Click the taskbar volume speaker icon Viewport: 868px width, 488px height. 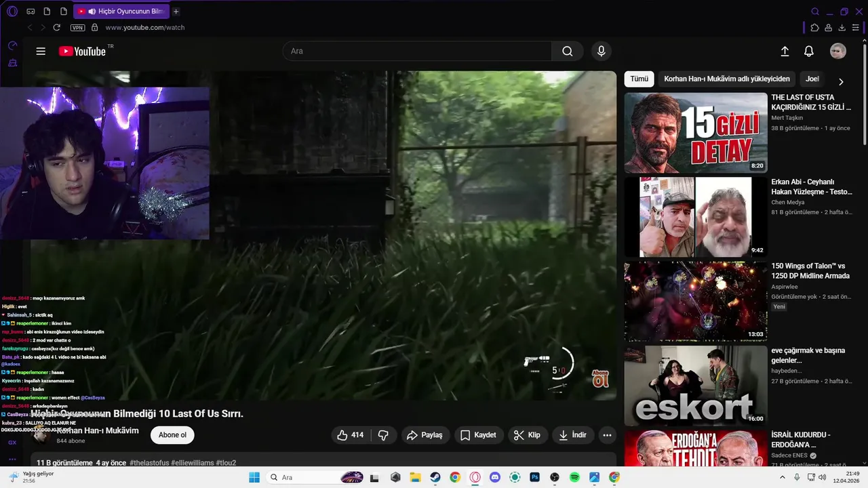(822, 477)
